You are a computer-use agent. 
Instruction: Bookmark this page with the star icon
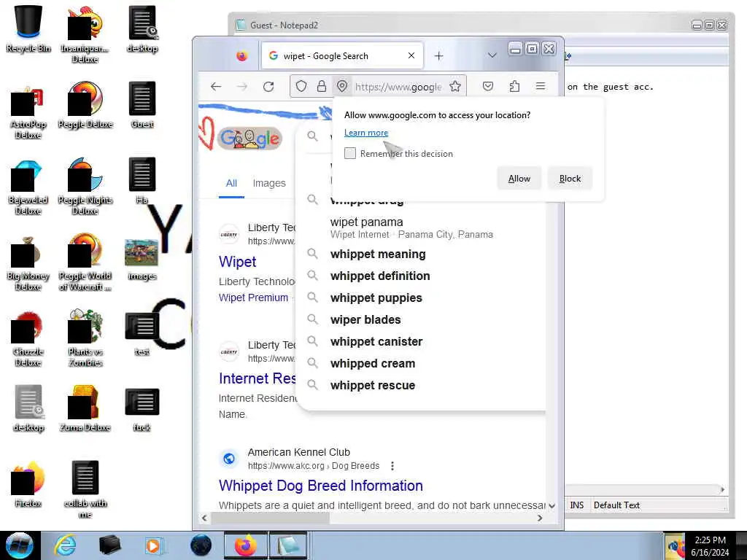click(x=455, y=86)
